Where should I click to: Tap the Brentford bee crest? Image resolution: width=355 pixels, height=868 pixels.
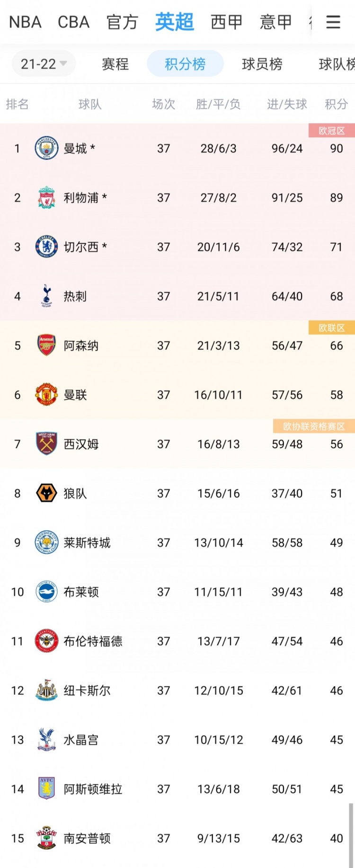(x=46, y=641)
